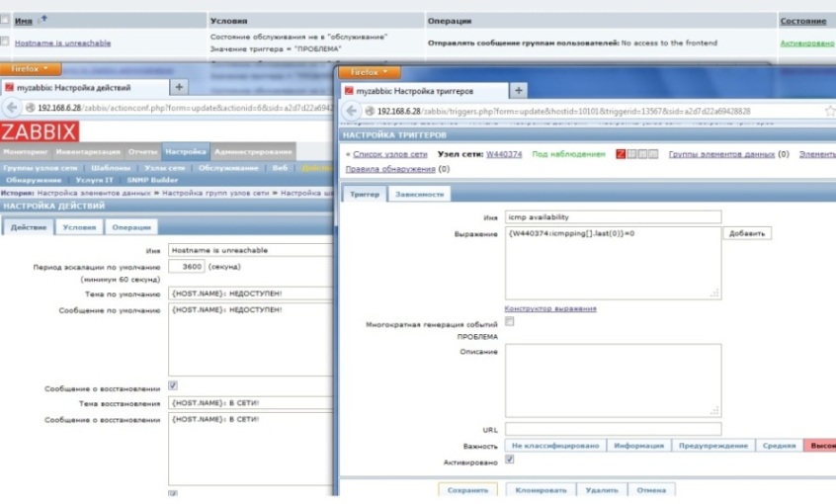This screenshot has height=504, width=836.
Task: Click the favicon of the Настройка действий tab
Action: pos(9,88)
